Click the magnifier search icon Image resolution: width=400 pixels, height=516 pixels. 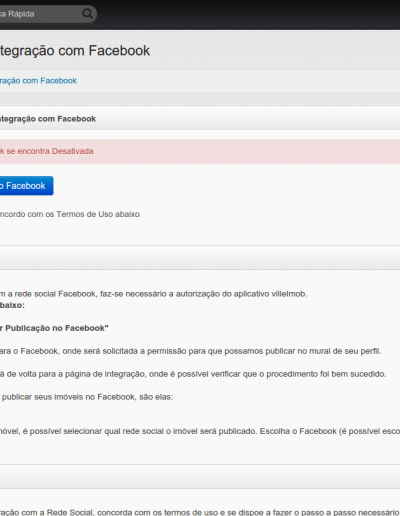click(x=88, y=14)
